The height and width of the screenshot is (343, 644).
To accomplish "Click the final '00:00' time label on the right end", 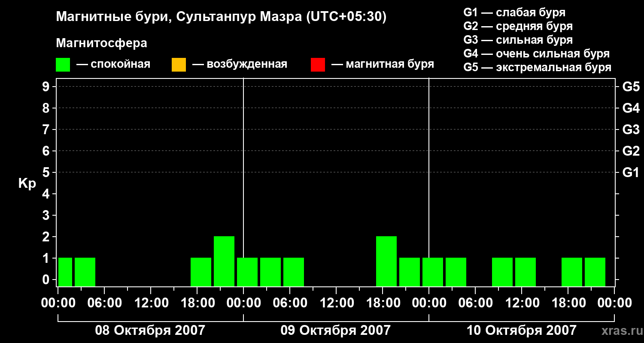I will (614, 303).
